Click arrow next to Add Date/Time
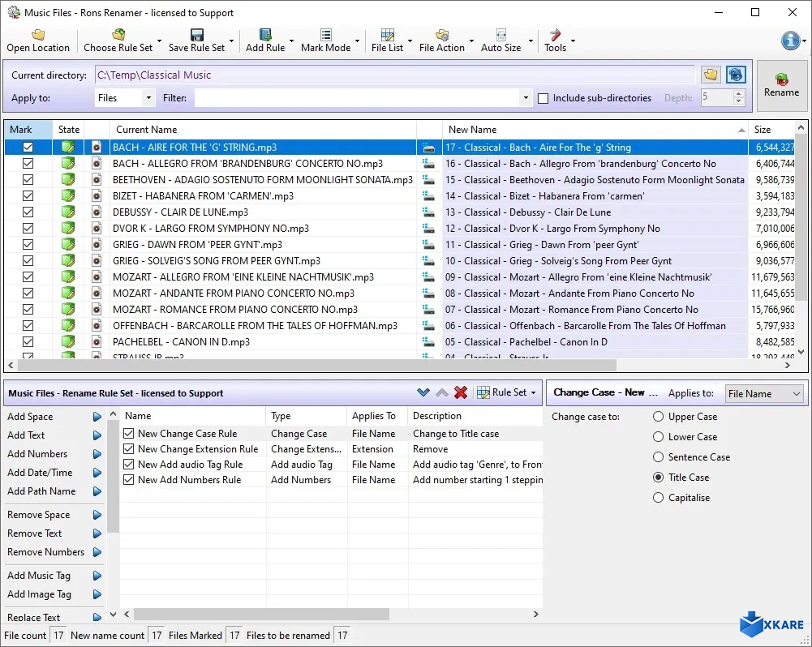 click(97, 473)
